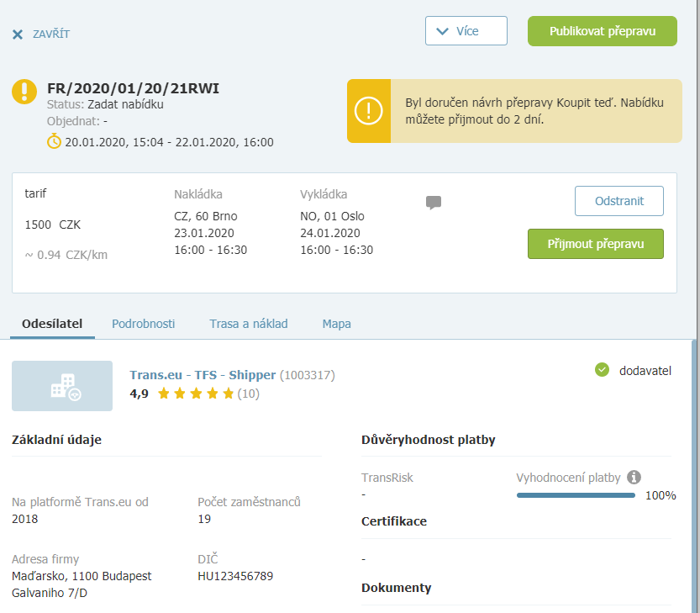
Task: Click the yellow banner message about Koupit teď
Action: point(534,111)
